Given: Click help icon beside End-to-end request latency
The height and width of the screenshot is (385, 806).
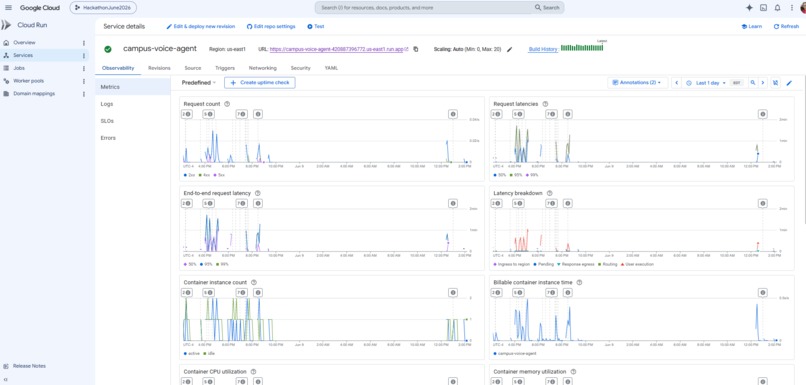Looking at the screenshot, I should tap(258, 193).
